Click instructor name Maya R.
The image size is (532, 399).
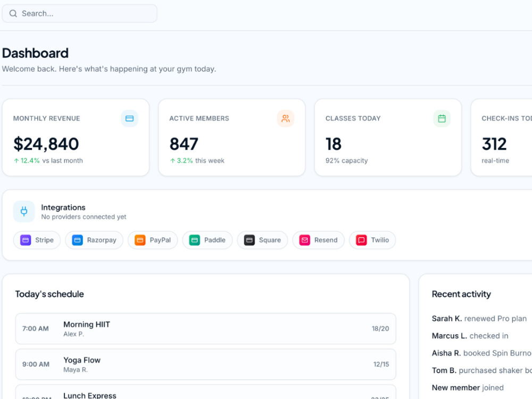click(x=76, y=370)
